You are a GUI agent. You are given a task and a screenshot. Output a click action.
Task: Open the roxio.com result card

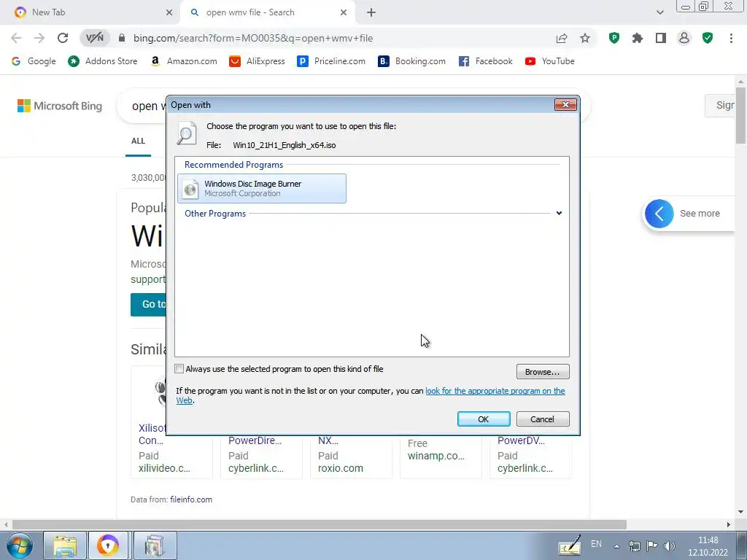351,457
